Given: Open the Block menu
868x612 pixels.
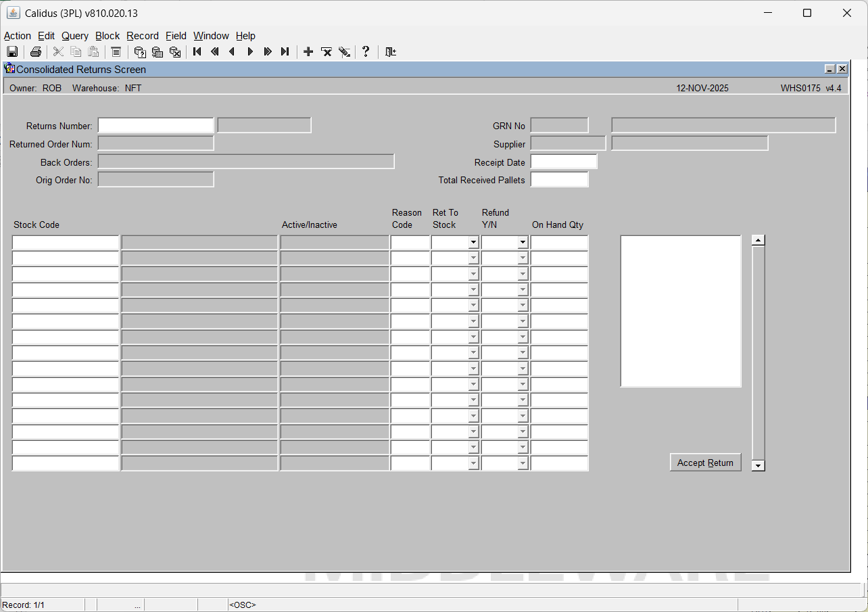Looking at the screenshot, I should click(x=107, y=36).
